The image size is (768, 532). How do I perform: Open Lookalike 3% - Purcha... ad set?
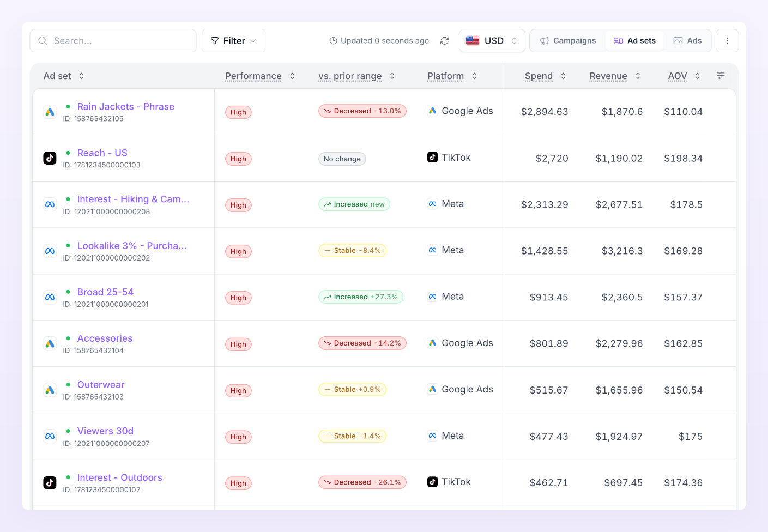pos(132,246)
